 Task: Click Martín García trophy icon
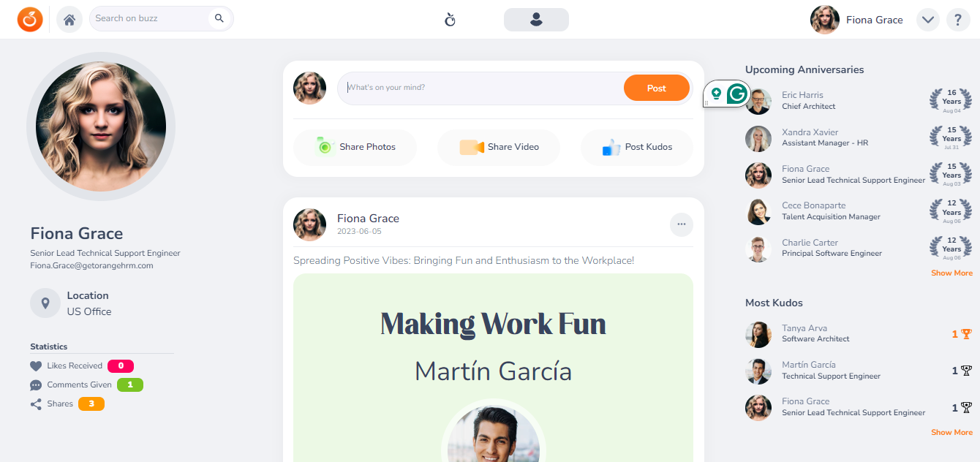coord(966,371)
